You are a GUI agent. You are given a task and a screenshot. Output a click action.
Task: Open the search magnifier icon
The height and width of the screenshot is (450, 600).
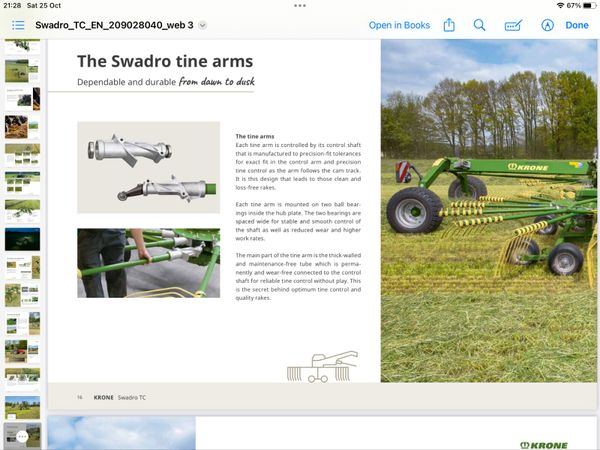479,25
